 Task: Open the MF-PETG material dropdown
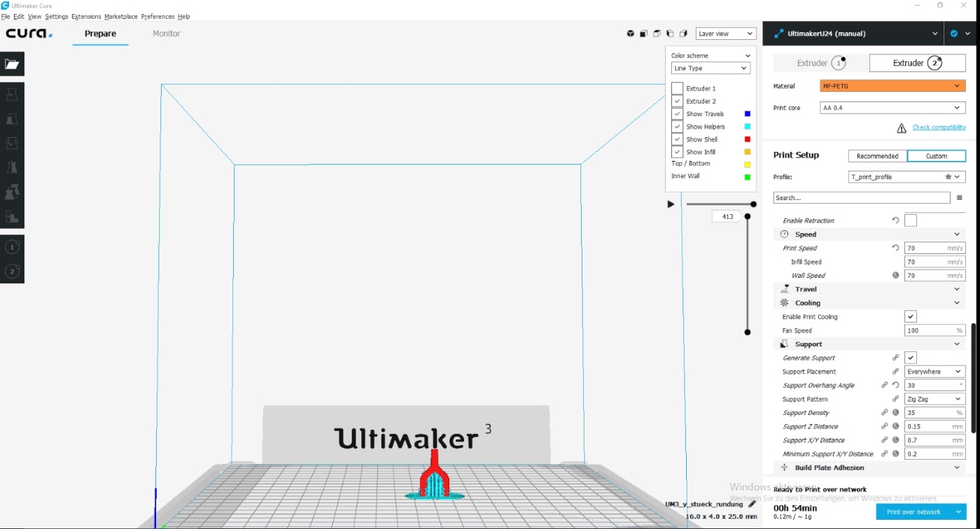point(892,86)
